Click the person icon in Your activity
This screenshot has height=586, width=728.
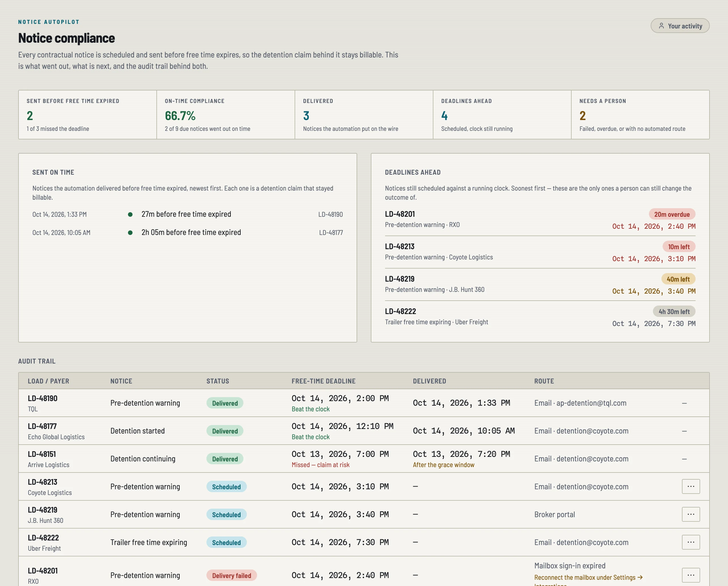(661, 26)
